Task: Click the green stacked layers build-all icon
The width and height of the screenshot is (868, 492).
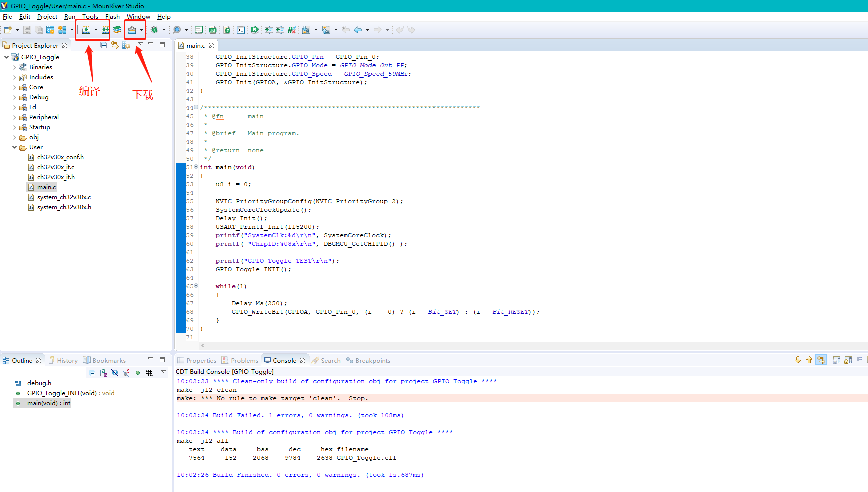Action: pos(117,30)
